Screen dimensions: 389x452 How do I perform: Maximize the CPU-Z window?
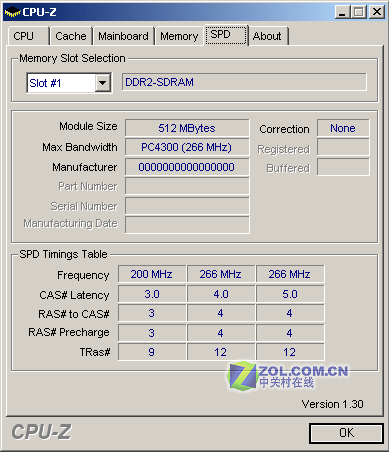[x=359, y=12]
